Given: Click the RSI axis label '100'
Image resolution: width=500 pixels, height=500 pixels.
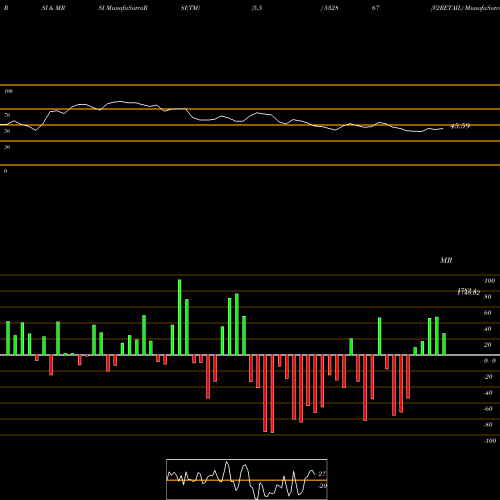Looking at the screenshot, I should 8,91.
